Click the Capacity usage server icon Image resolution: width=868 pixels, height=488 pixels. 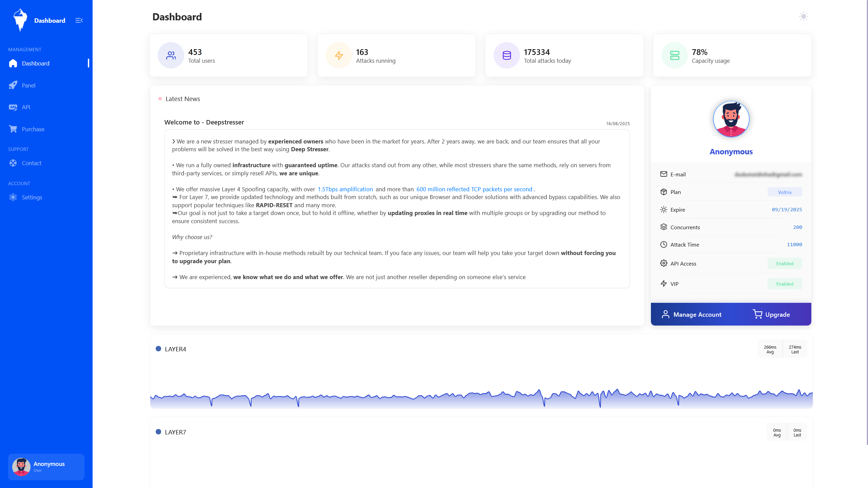coord(675,55)
